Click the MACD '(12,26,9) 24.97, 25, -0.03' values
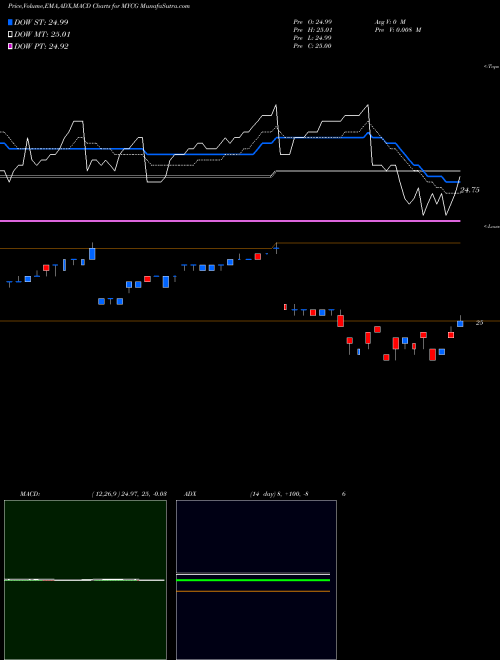Screen dimensions: 500x660 (129, 494)
